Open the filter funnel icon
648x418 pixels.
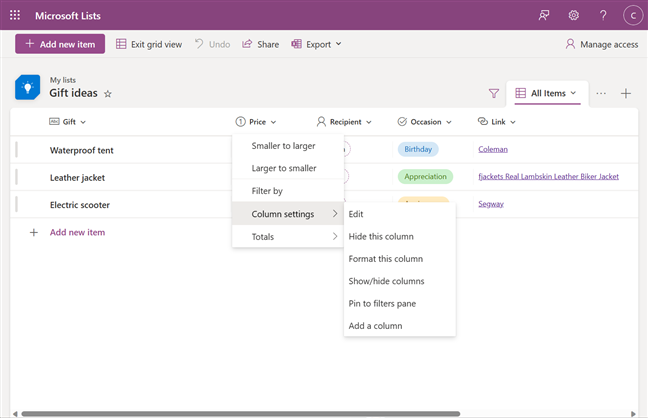click(x=493, y=93)
